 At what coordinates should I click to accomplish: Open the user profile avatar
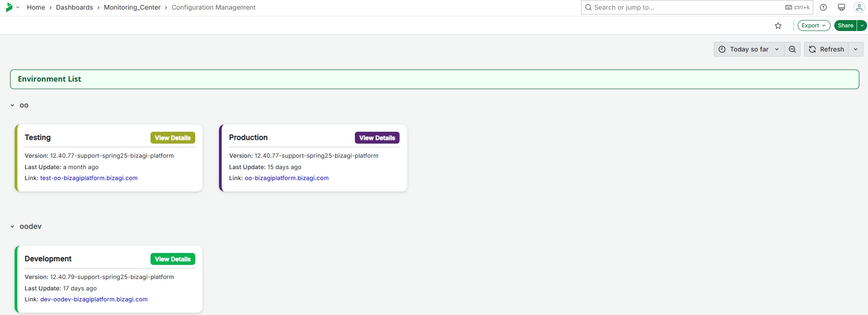coord(859,7)
